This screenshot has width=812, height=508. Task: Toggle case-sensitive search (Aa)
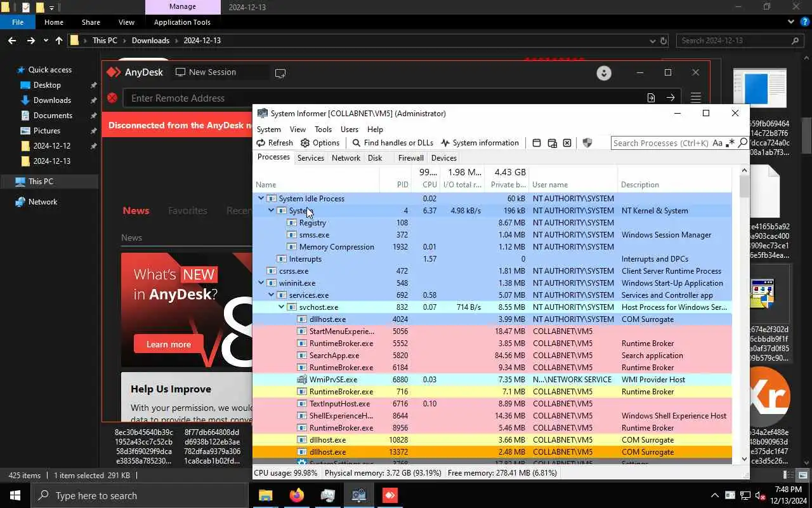(717, 143)
